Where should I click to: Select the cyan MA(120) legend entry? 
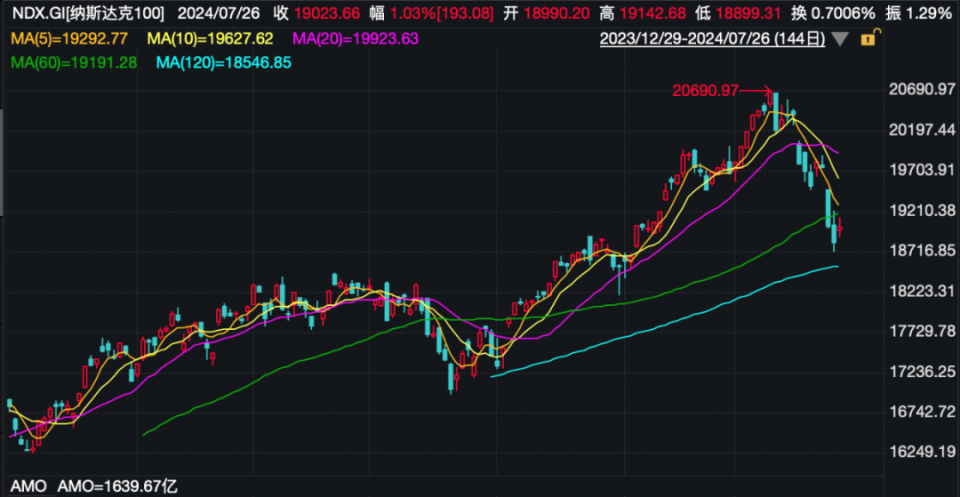tap(223, 63)
